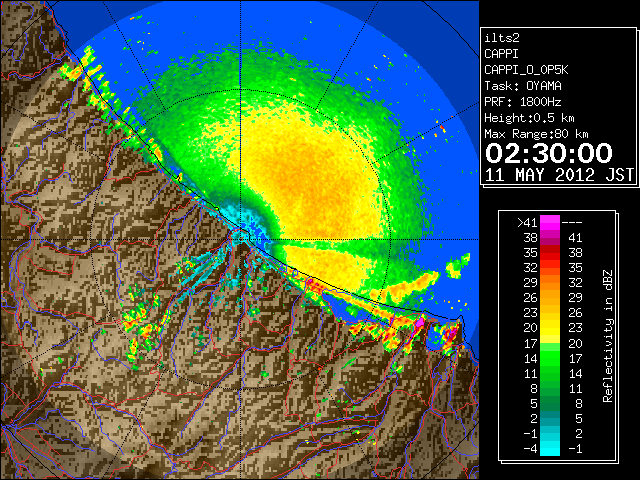Pick the cyan swatch at legend bottom
Image resolution: width=640 pixels, height=480 pixels.
(x=550, y=448)
